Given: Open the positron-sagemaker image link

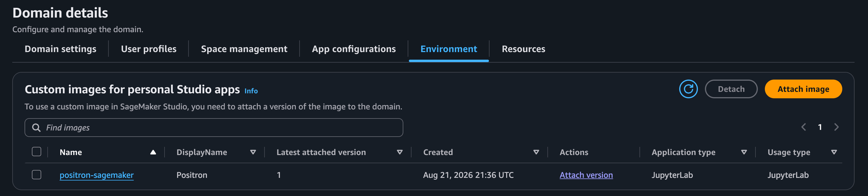Looking at the screenshot, I should 97,175.
